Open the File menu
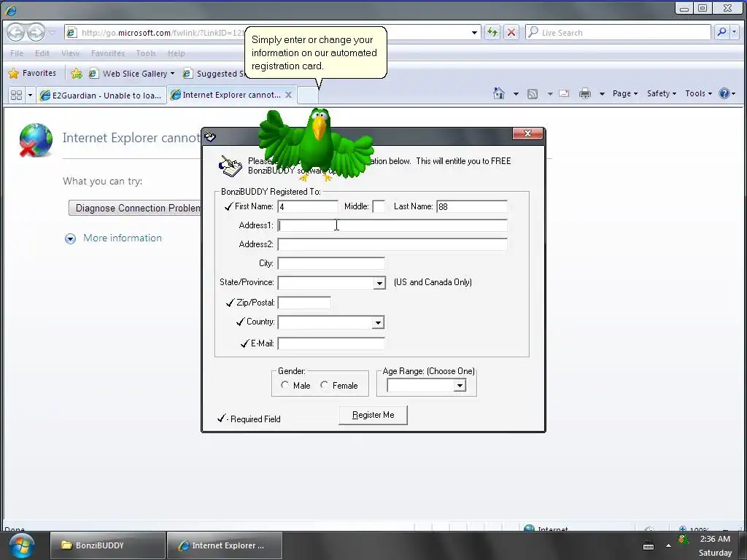 (x=17, y=53)
